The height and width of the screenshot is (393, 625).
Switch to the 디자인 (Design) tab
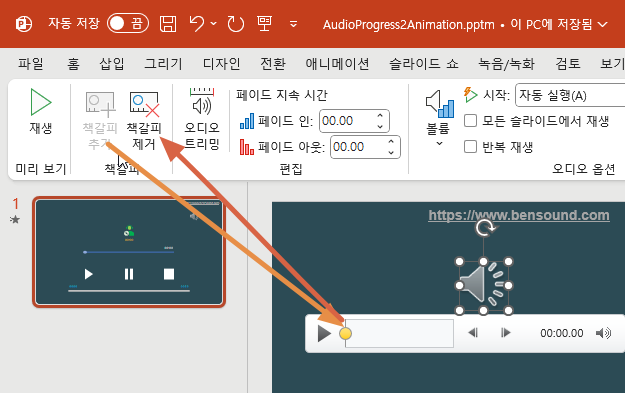(x=222, y=63)
